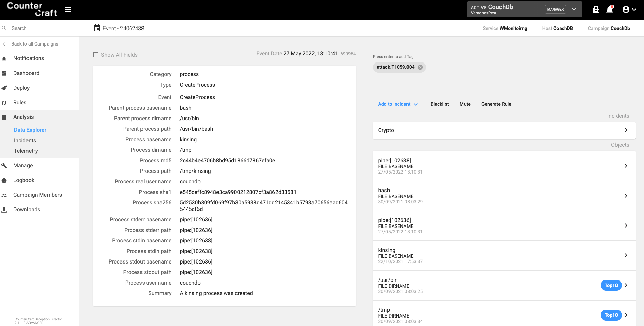Open the Dashboard menu item
The image size is (644, 326).
pos(26,73)
